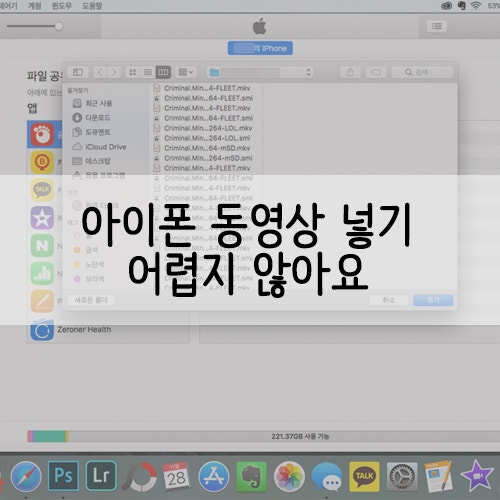The height and width of the screenshot is (500, 500).
Task: Open iMovie from the Dock
Action: tap(477, 476)
